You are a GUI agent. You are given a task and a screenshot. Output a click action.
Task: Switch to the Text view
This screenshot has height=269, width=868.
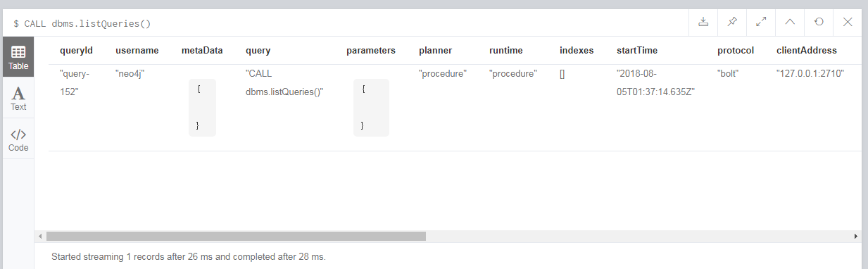tap(18, 99)
